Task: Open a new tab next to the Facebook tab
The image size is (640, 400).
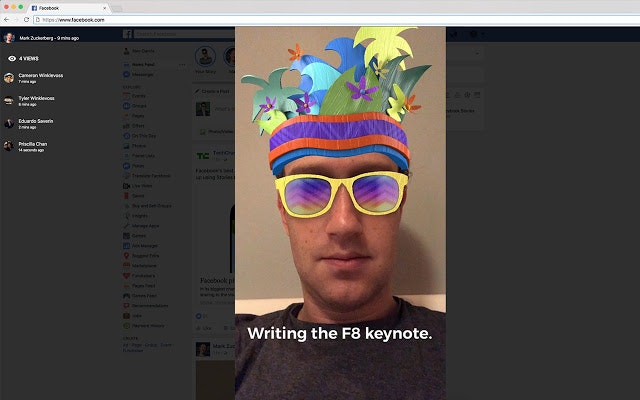Action: click(x=117, y=9)
